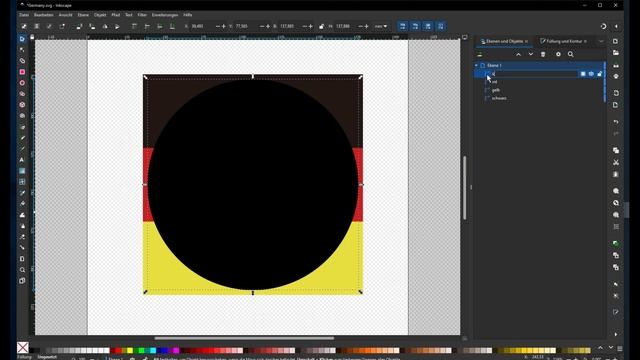Pick the blue palette swatch
Viewport: 640px width, 360px height.
pos(164,350)
